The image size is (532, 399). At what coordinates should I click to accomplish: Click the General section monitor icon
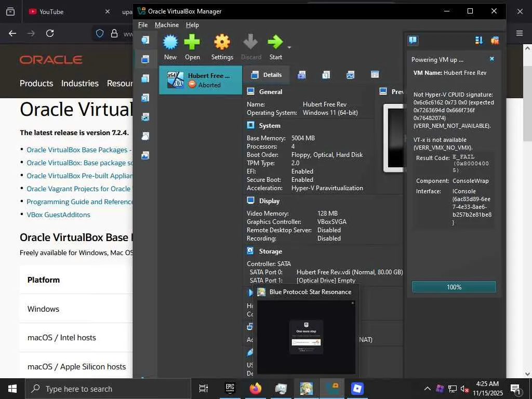(x=251, y=91)
